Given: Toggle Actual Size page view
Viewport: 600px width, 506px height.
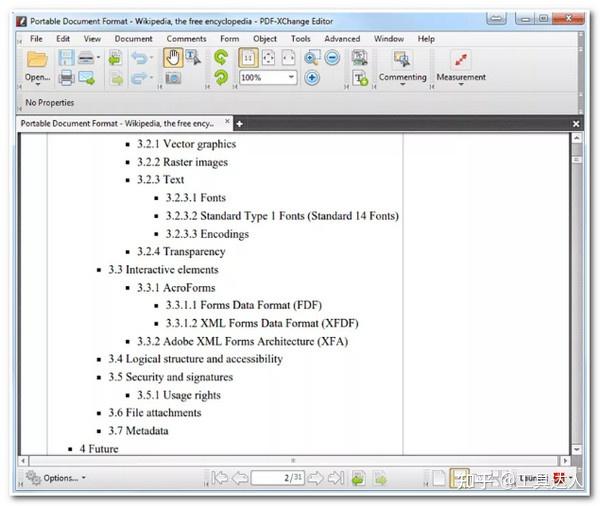Looking at the screenshot, I should click(248, 58).
